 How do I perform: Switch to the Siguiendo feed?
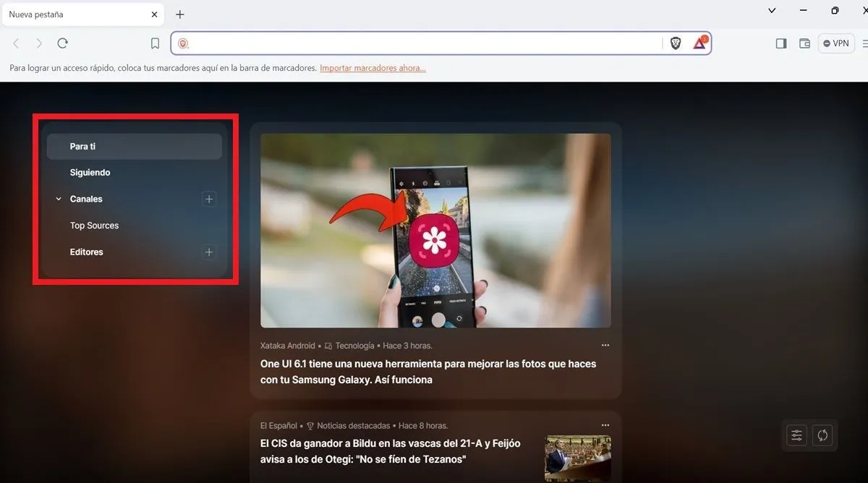click(x=90, y=173)
